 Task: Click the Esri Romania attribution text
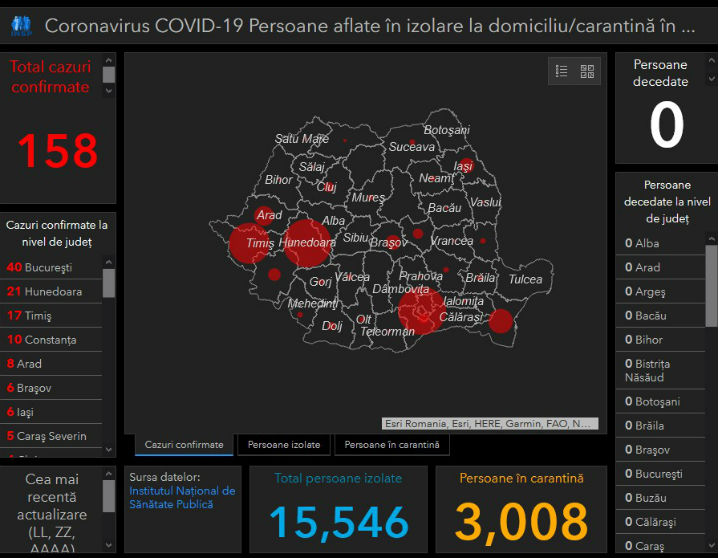[490, 423]
